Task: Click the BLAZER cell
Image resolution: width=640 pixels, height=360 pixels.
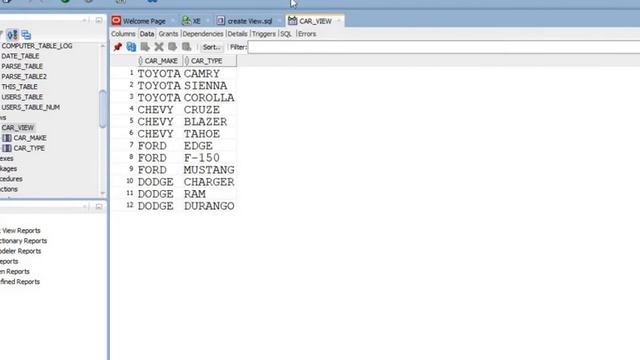Action: point(209,122)
